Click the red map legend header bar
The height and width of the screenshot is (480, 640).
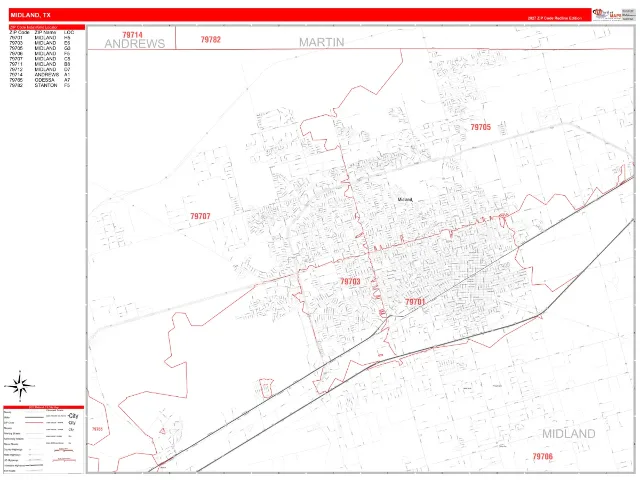[x=44, y=407]
